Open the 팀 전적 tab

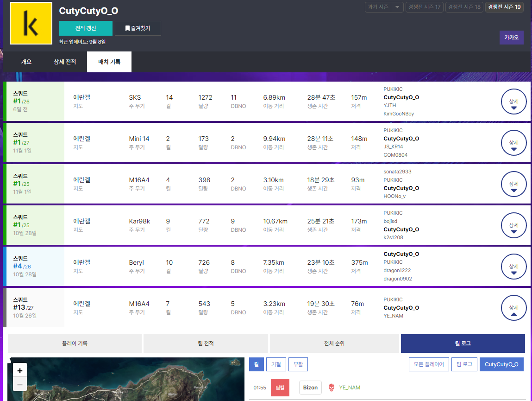click(206, 344)
